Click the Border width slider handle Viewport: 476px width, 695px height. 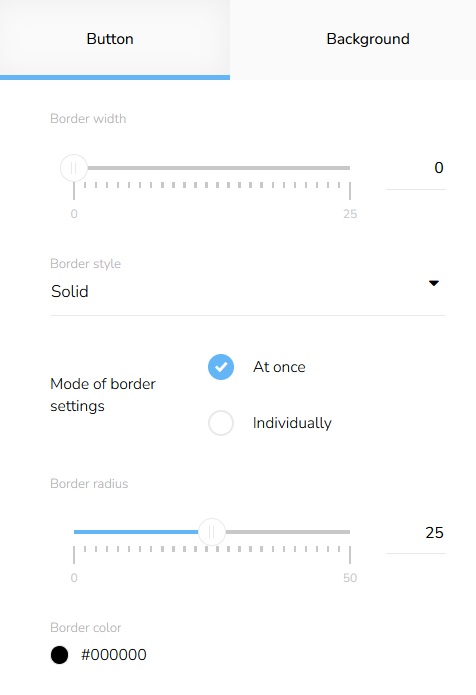[74, 168]
